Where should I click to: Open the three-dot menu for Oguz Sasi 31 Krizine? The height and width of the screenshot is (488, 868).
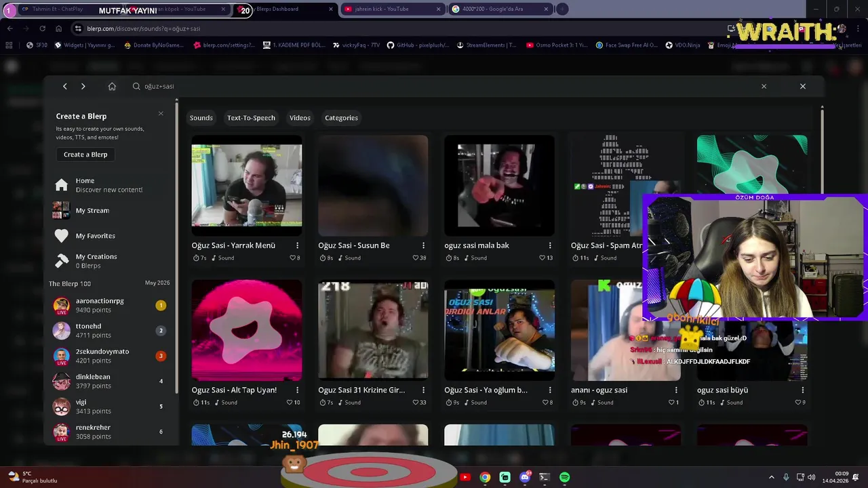pyautogui.click(x=423, y=390)
